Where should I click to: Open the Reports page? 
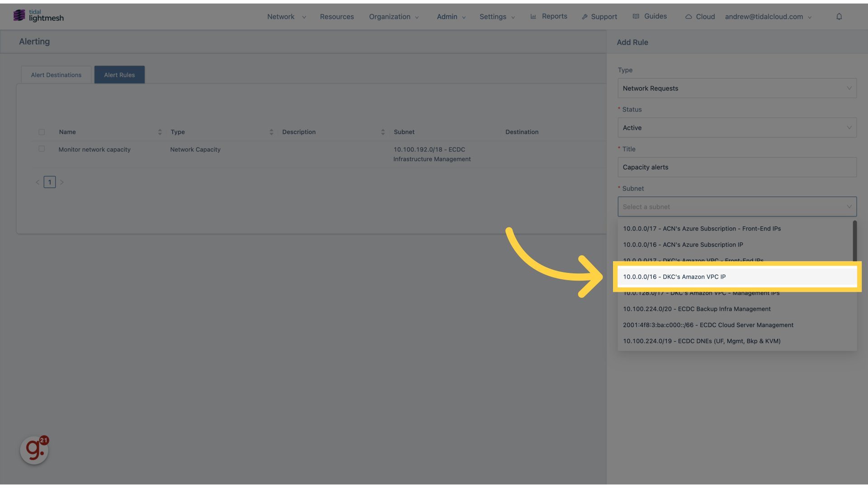[554, 16]
